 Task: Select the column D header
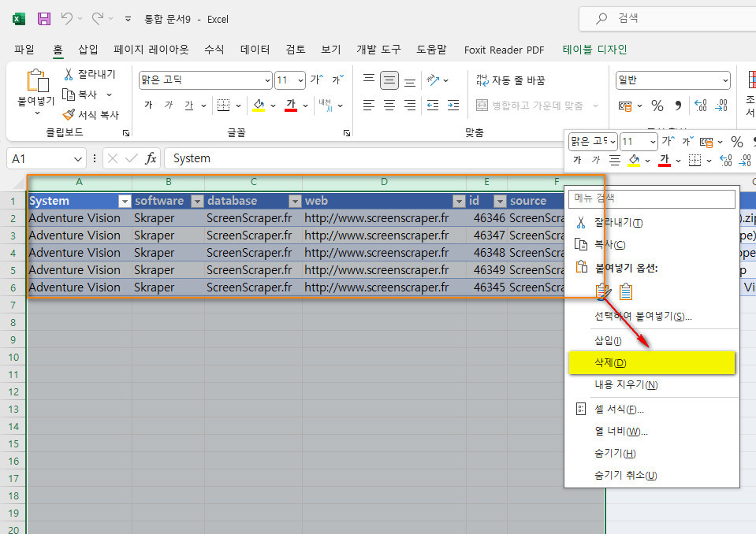tap(384, 182)
